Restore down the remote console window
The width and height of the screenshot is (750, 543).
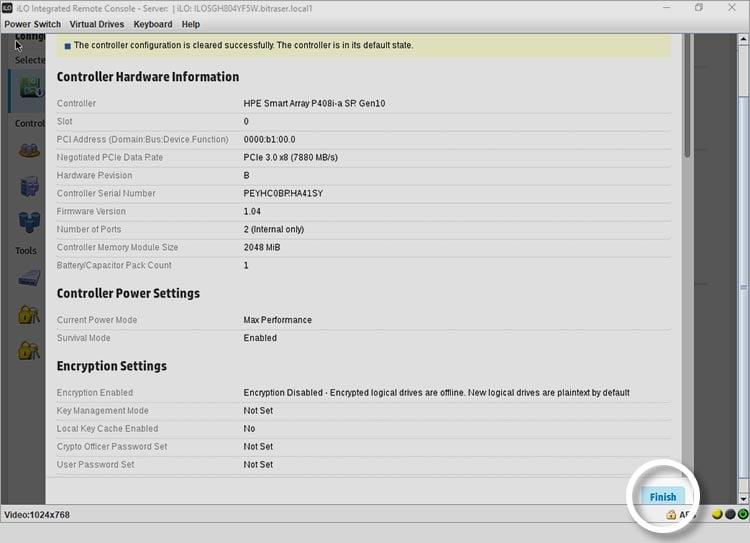point(699,8)
